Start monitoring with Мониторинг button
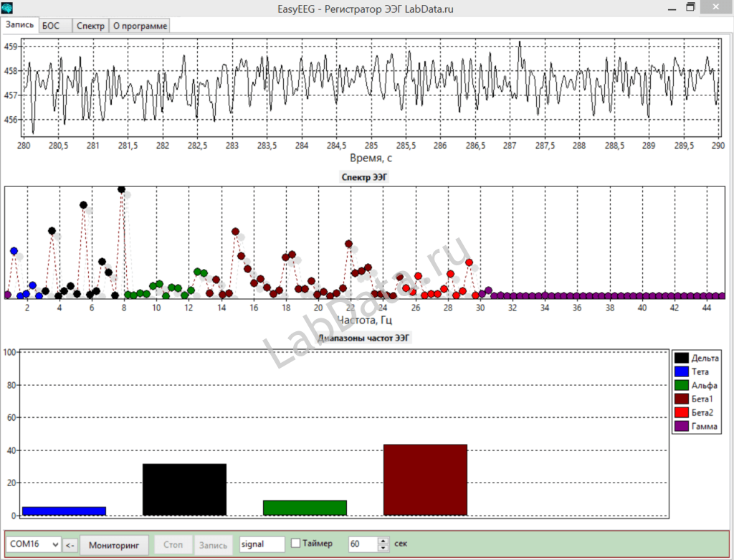 [x=114, y=545]
